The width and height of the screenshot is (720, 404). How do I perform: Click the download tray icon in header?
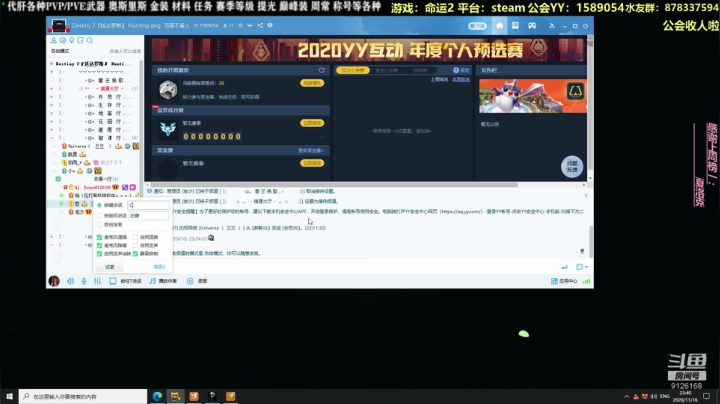(x=551, y=26)
